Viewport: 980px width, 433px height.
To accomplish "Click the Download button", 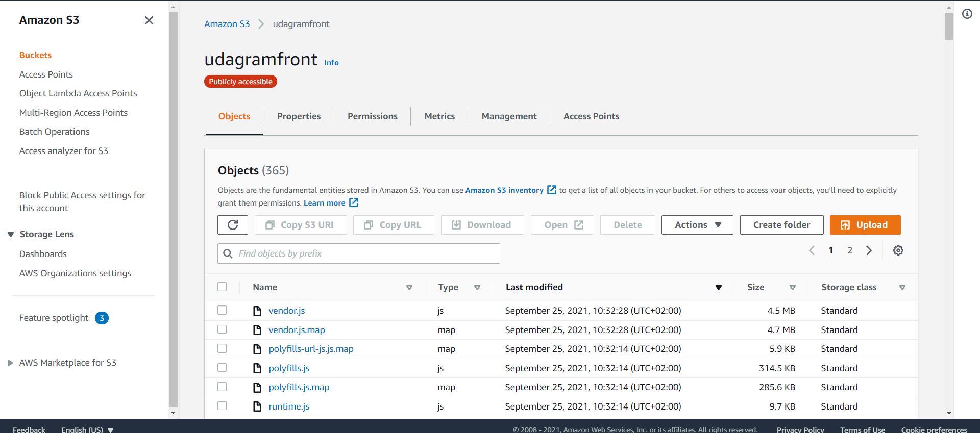I will click(x=482, y=225).
